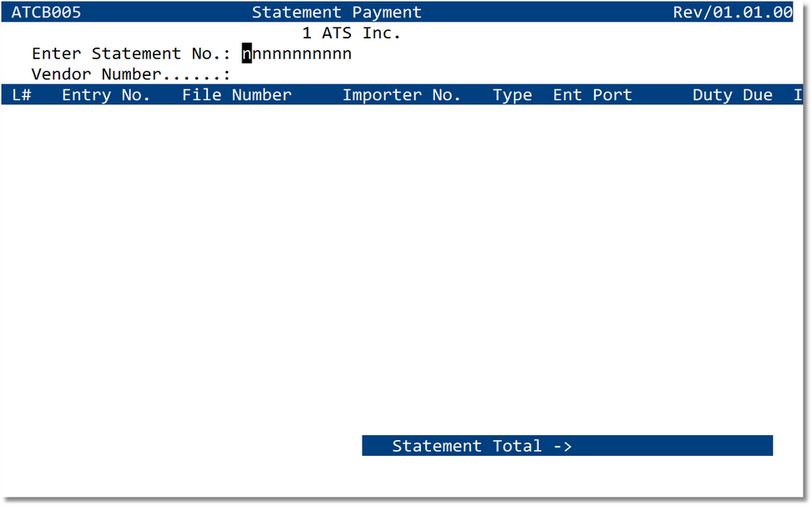This screenshot has width=812, height=506.
Task: Click the Enter Statement No. label text
Action: click(134, 53)
